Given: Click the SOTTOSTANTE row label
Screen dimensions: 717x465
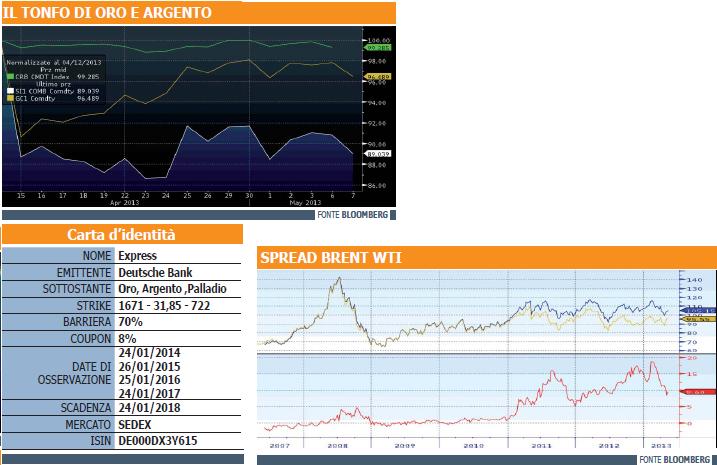Looking at the screenshot, I should click(77, 289).
